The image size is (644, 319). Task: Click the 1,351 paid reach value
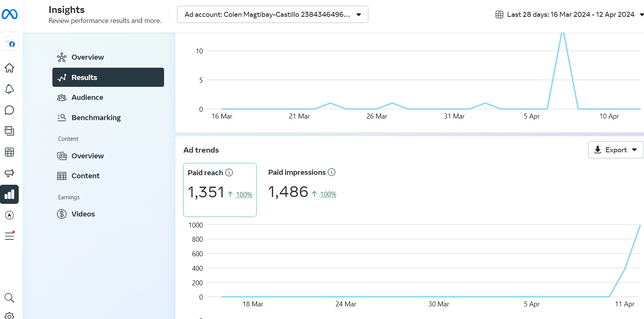[206, 192]
